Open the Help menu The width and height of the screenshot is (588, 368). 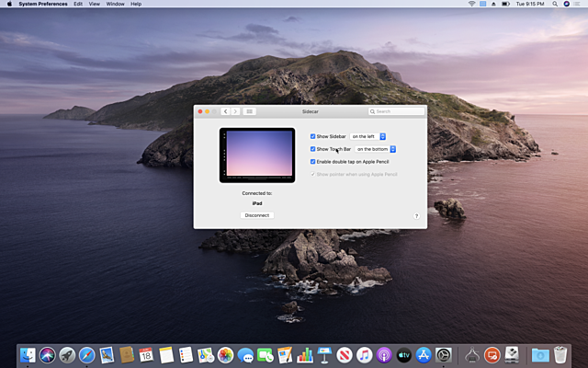click(x=136, y=4)
